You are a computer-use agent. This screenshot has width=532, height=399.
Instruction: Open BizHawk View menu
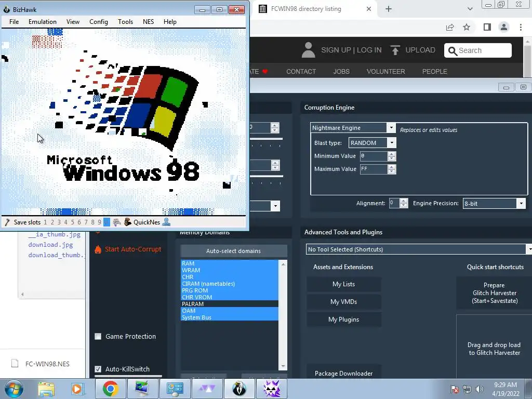73,22
